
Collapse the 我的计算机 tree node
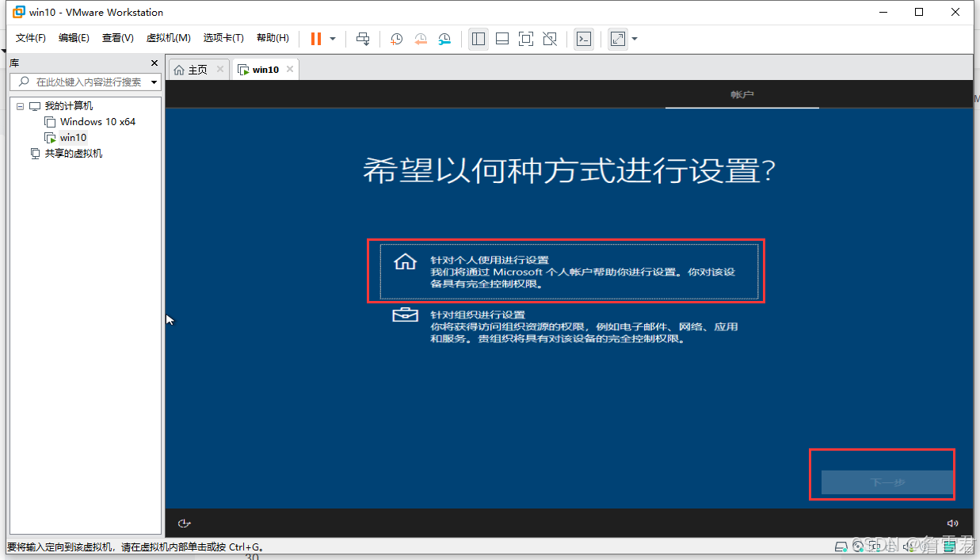(20, 105)
